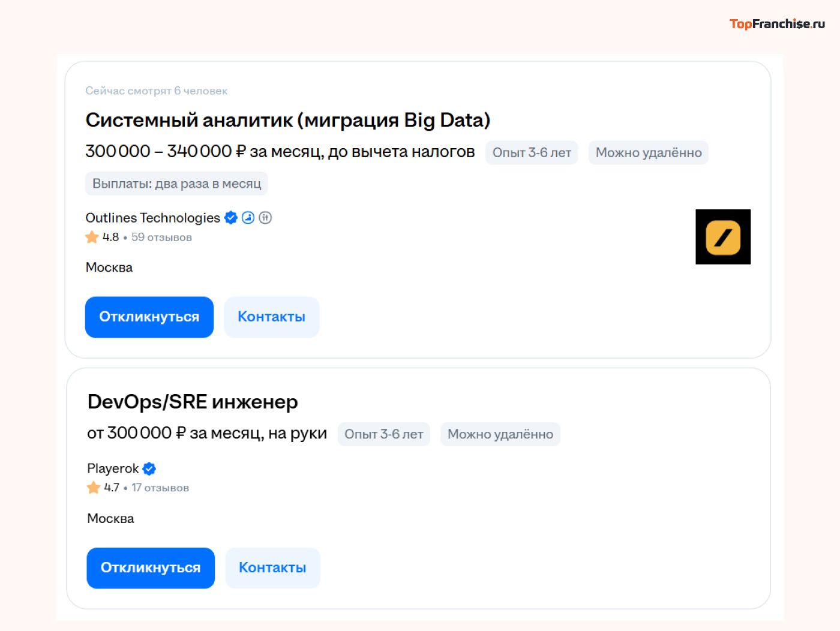Click the Playerok company name
Image resolution: width=840 pixels, height=631 pixels.
click(112, 468)
